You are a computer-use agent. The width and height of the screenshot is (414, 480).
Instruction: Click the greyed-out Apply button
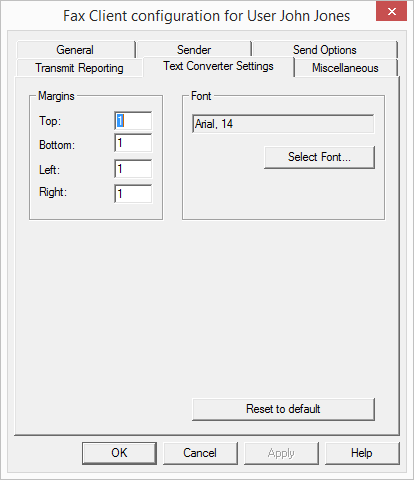[x=281, y=453]
